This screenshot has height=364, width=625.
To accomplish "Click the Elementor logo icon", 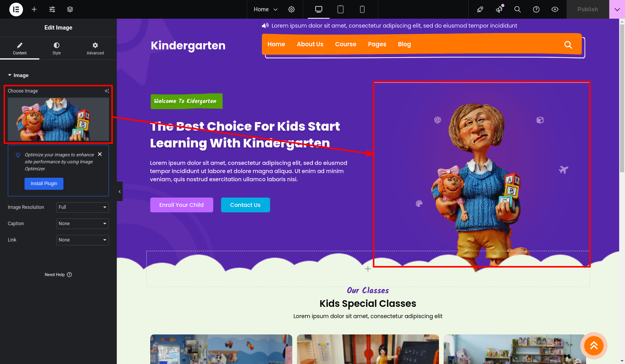I will tap(16, 9).
